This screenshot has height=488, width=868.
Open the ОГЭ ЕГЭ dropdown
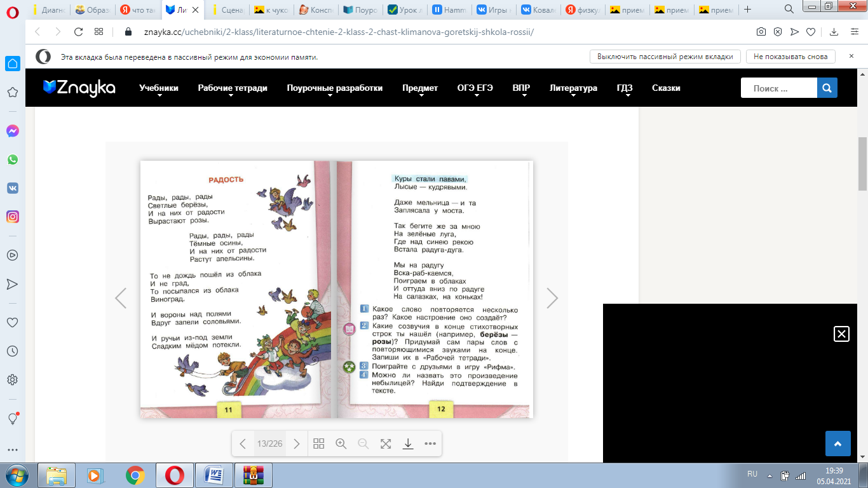[475, 88]
